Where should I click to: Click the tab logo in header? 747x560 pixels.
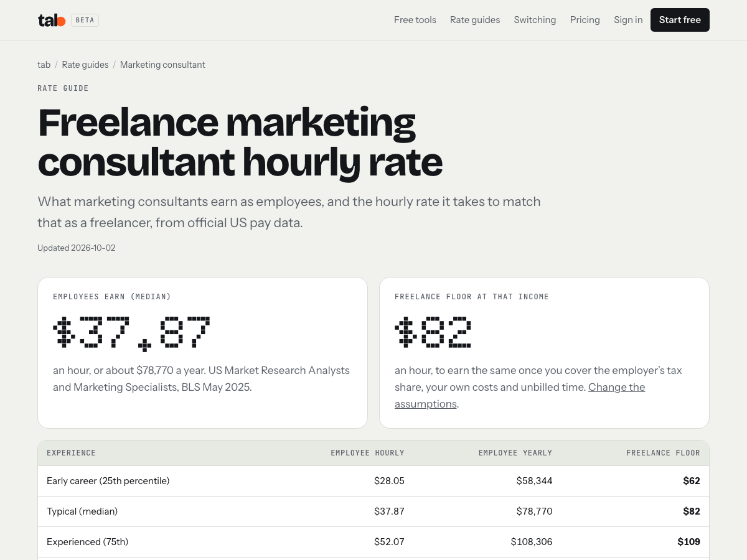[x=52, y=20]
